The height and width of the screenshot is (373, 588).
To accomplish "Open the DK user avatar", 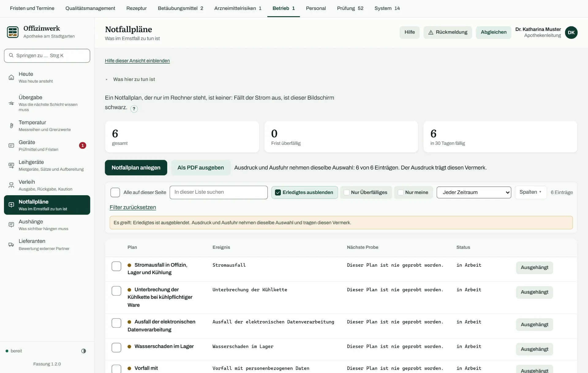I will click(x=571, y=32).
